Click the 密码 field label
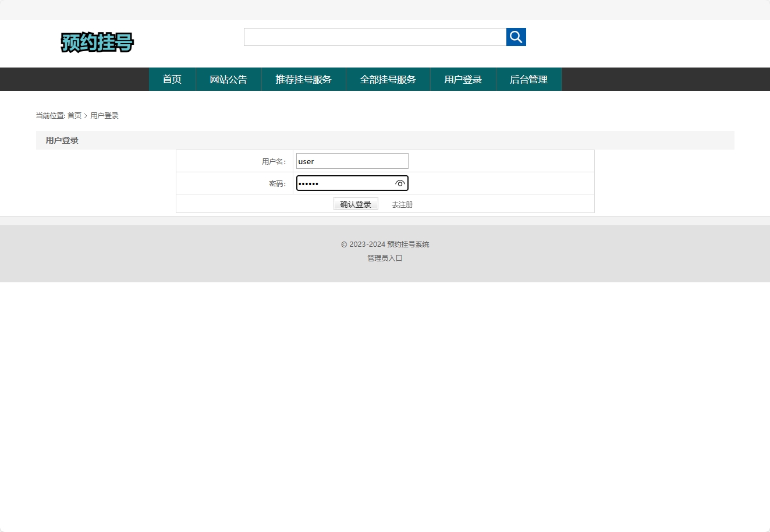Image resolution: width=770 pixels, height=532 pixels. coord(277,183)
